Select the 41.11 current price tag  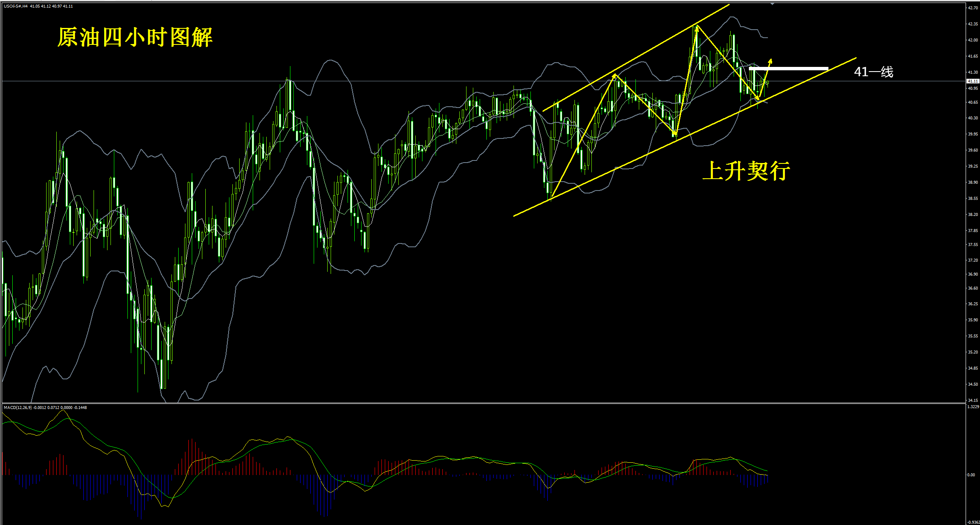tap(972, 81)
